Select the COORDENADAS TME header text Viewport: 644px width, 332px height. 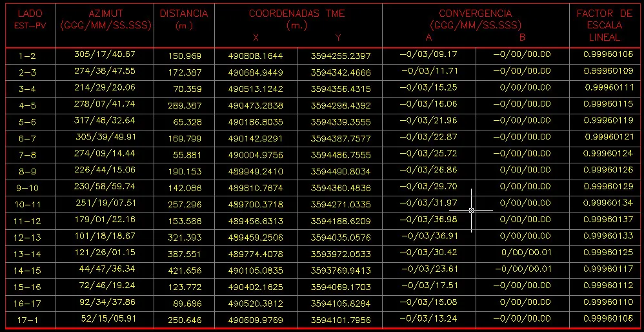pos(297,14)
